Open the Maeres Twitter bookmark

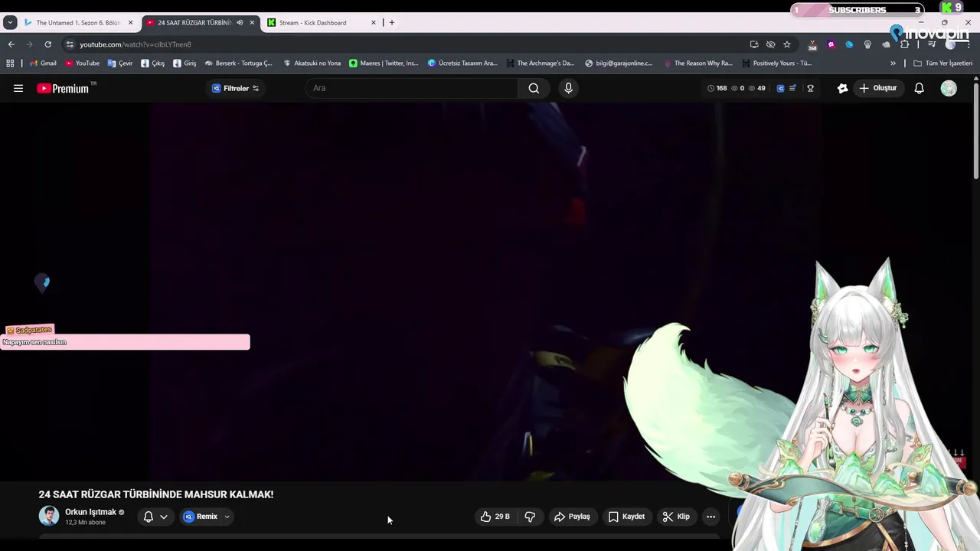click(x=384, y=64)
